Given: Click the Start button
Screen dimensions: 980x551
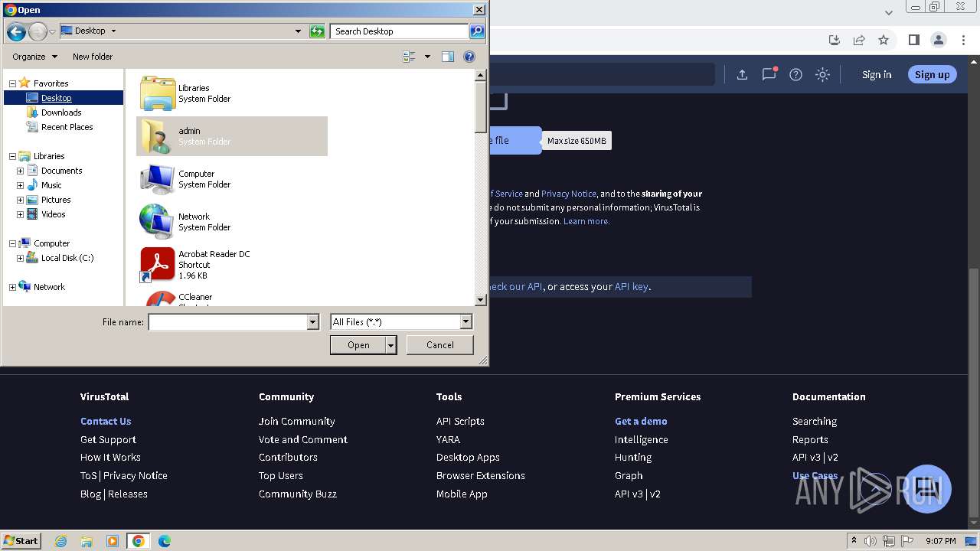Looking at the screenshot, I should coord(21,540).
